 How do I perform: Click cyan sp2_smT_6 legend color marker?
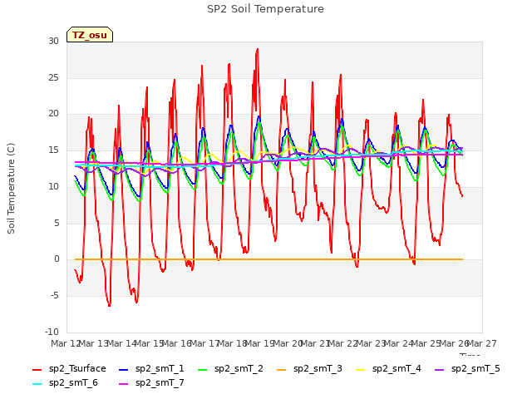click(37, 384)
